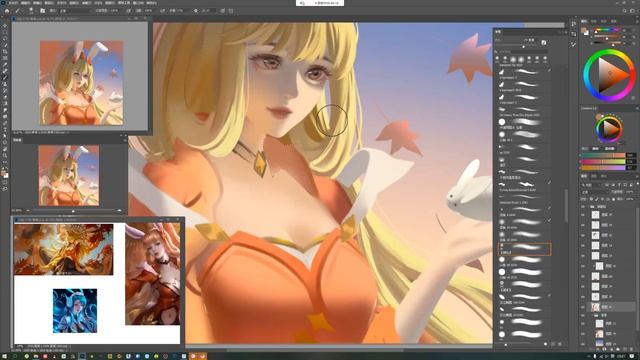Image resolution: width=640 pixels, height=360 pixels.
Task: Click the autumn warrior reference image
Action: click(64, 249)
